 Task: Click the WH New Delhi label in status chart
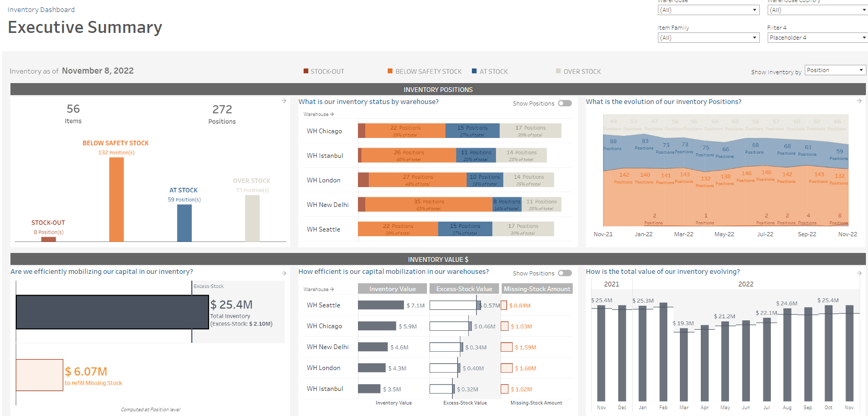328,205
